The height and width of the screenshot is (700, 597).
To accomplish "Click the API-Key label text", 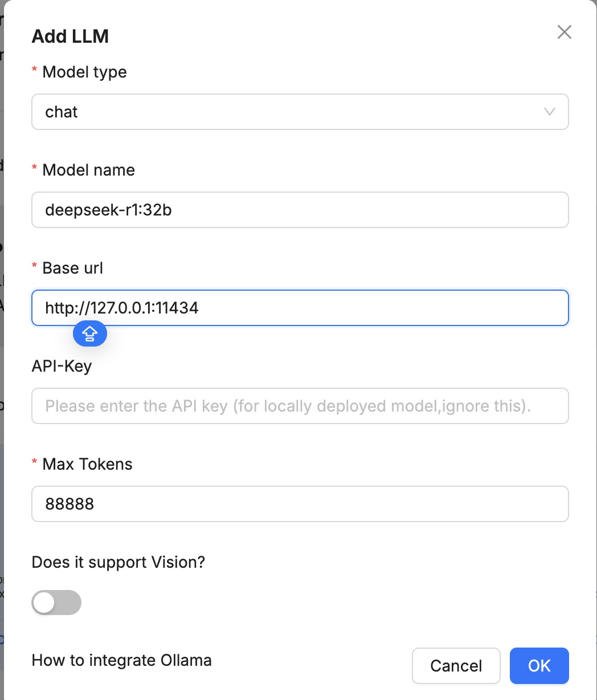I will coord(62,366).
